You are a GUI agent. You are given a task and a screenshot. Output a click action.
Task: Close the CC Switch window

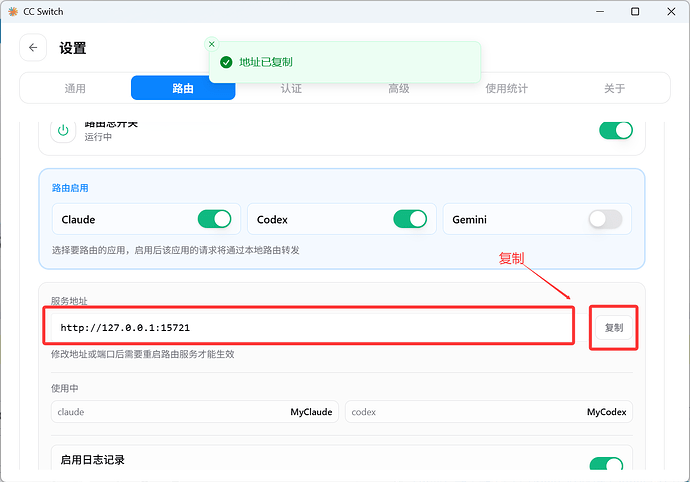pos(671,11)
